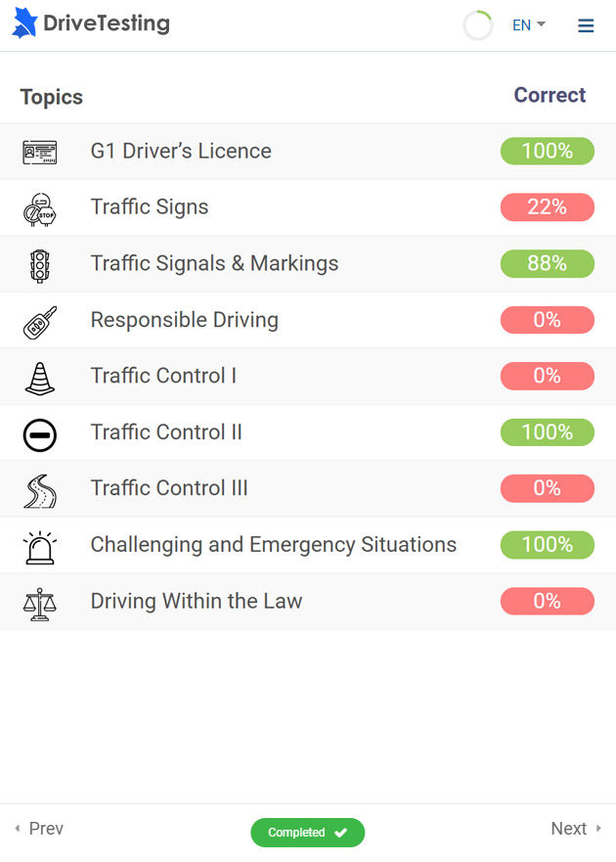Select Driving Within the Law topic
Image resolution: width=616 pixels, height=862 pixels.
pyautogui.click(x=196, y=601)
